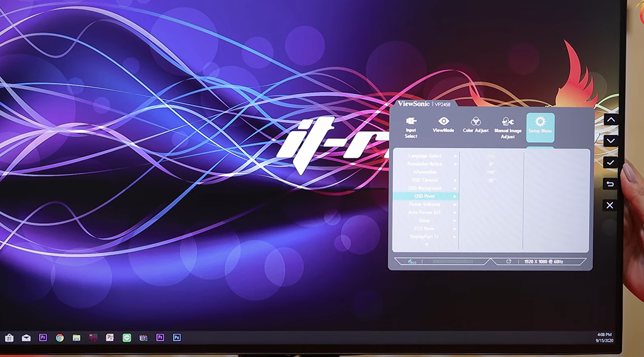Select the Manual Image Adjust icon
The image size is (644, 357).
508,127
